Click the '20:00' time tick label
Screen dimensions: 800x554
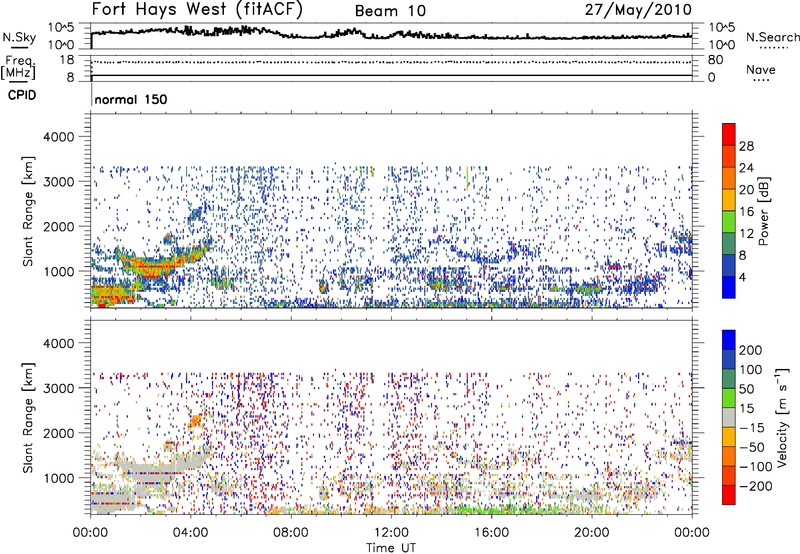592,533
